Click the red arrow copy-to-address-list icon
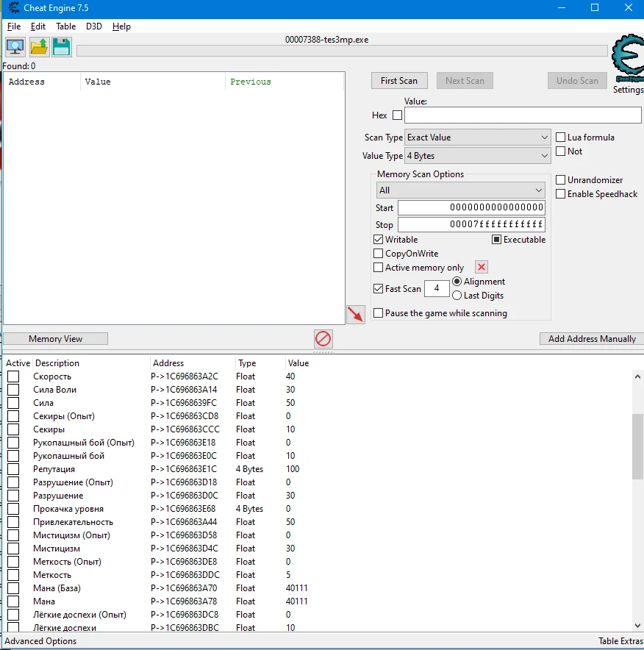 click(x=356, y=314)
